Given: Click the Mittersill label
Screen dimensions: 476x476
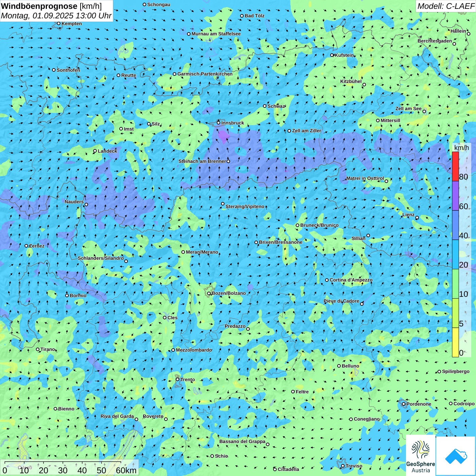Looking at the screenshot, I should (390, 120).
